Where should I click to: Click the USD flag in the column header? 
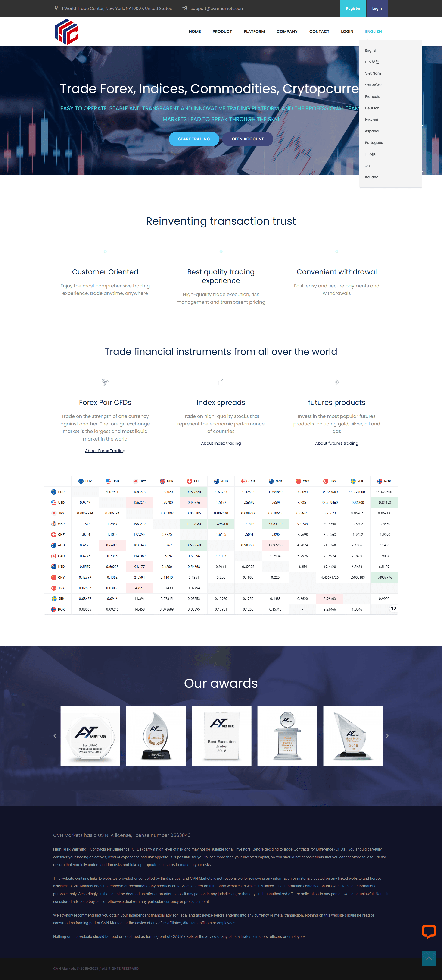point(108,481)
